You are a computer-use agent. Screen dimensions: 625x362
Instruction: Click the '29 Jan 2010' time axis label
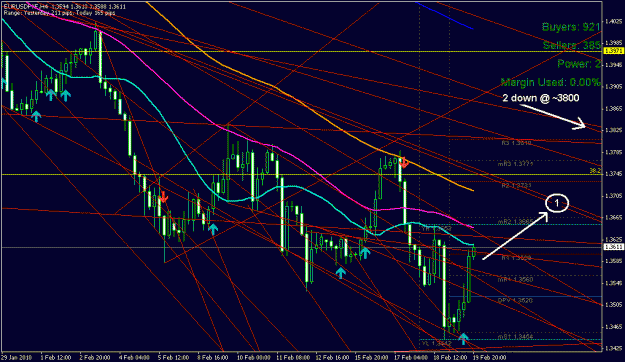(x=16, y=357)
